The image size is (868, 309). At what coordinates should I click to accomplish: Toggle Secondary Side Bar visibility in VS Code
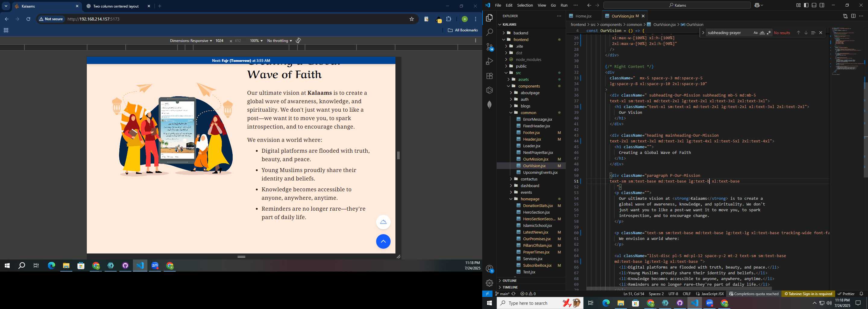pyautogui.click(x=822, y=5)
